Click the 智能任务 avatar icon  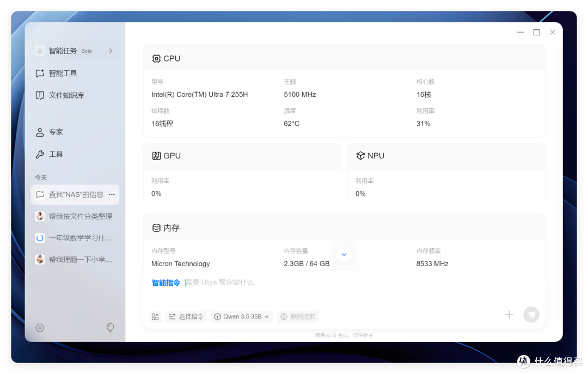(40, 51)
